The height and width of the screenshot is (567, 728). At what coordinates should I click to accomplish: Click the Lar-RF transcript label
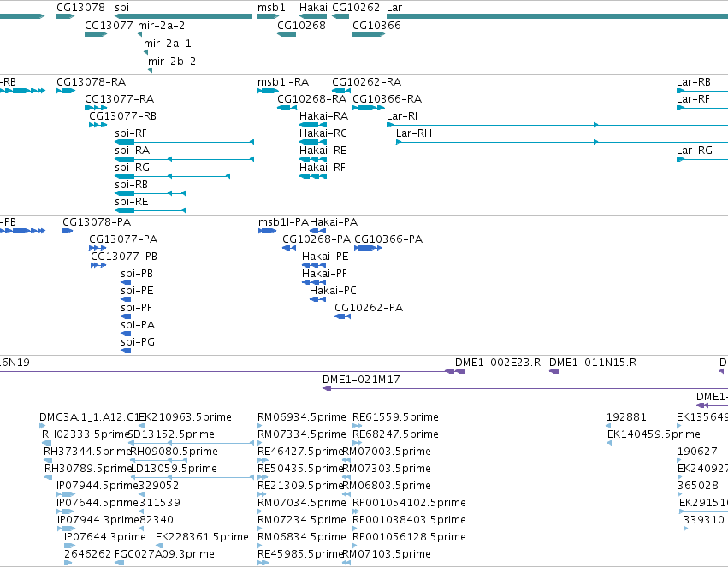point(693,99)
